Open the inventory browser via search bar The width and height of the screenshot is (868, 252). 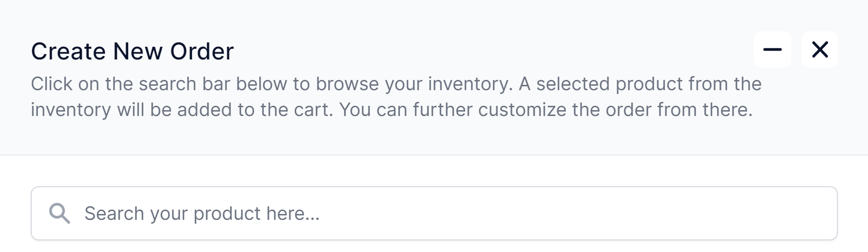click(x=434, y=213)
